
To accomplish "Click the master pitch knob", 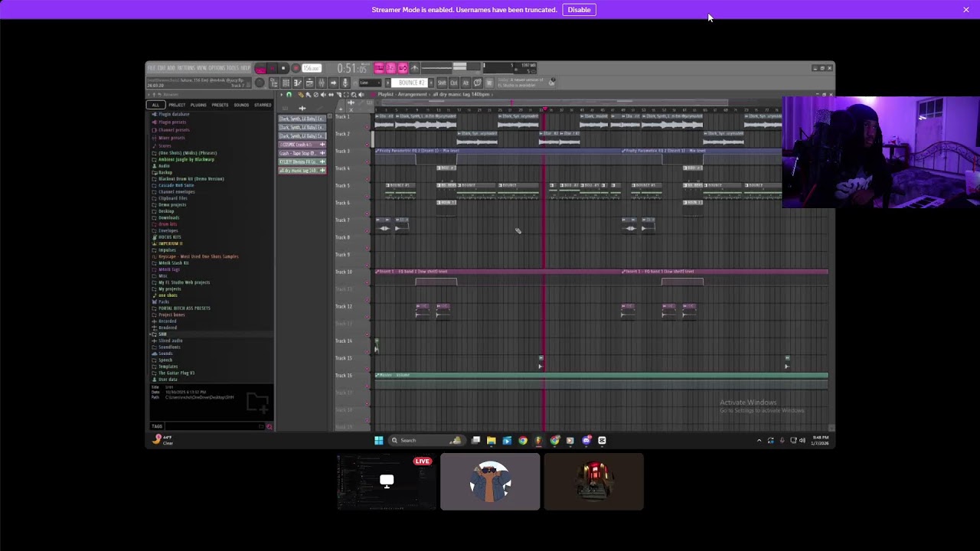I will (x=260, y=83).
